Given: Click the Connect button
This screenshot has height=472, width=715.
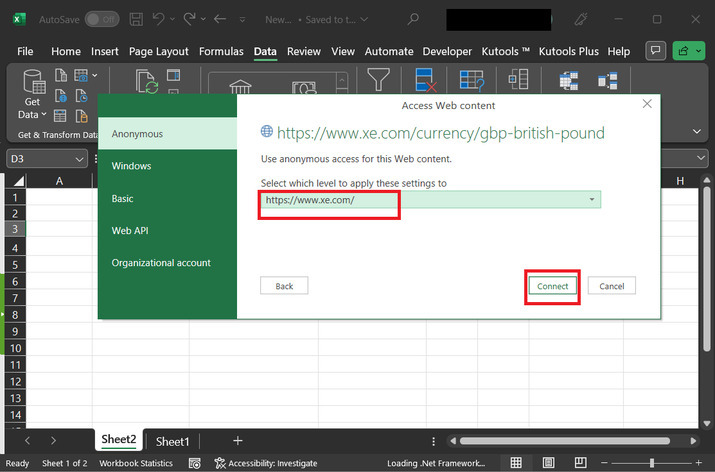Looking at the screenshot, I should point(552,286).
